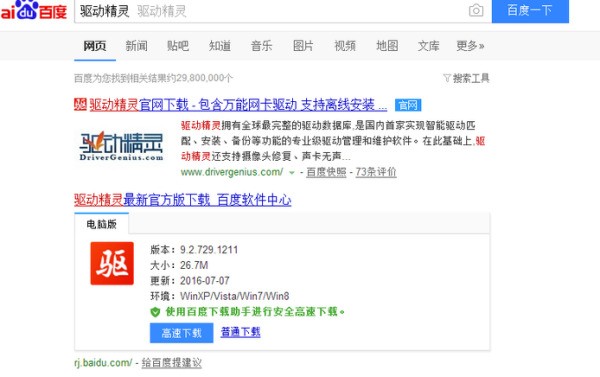
Task: Open image search camera icon
Action: coord(476,10)
